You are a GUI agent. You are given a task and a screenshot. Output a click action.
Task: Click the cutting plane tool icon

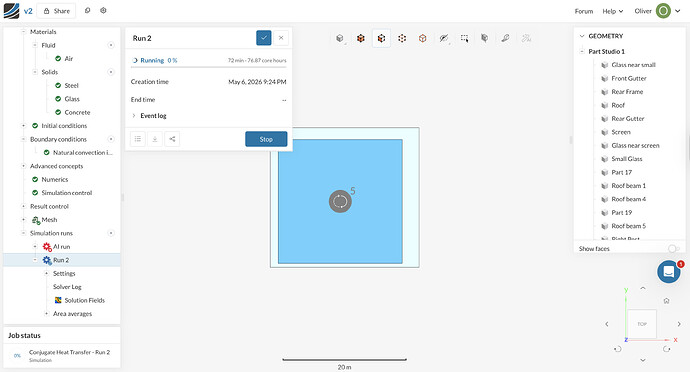(484, 38)
